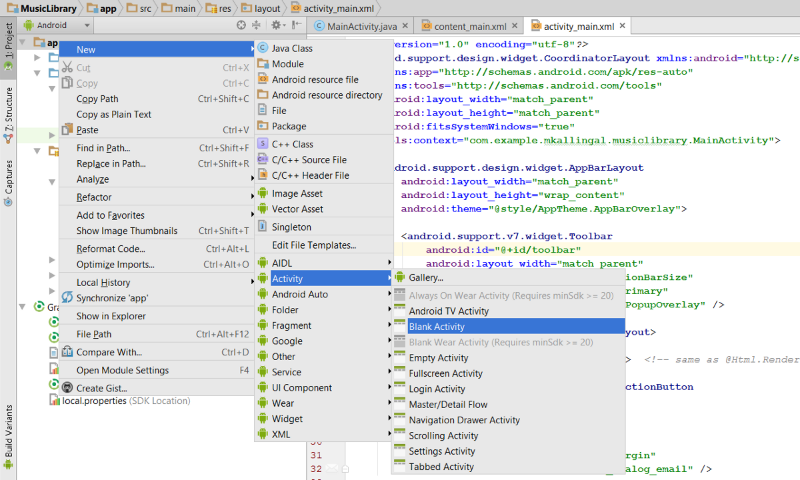Open the Build Variants tool window

tap(8, 438)
